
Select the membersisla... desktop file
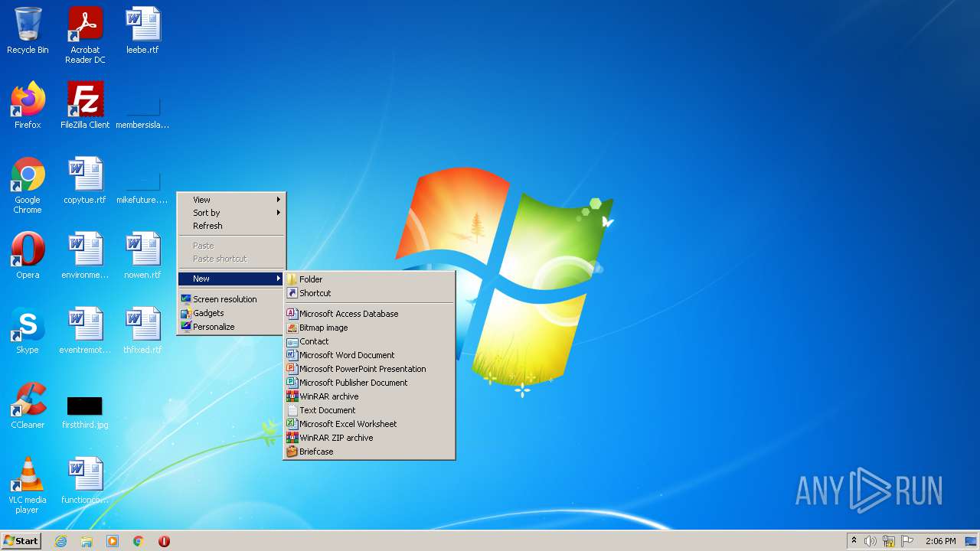pyautogui.click(x=142, y=112)
